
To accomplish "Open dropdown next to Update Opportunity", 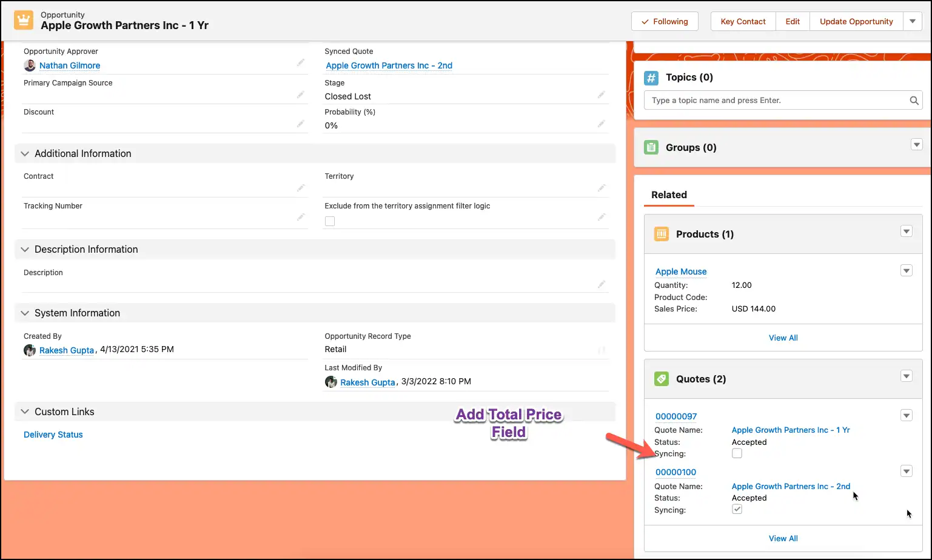I will coord(913,21).
